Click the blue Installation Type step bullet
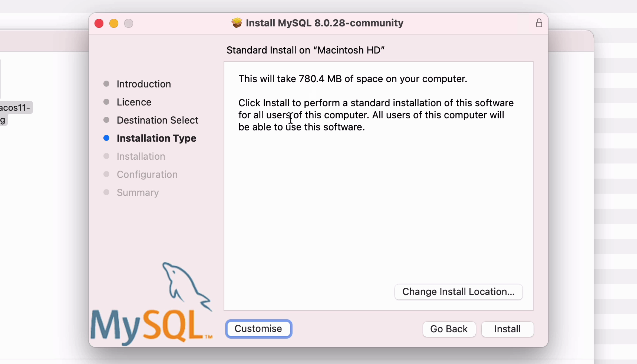The image size is (637, 364). tap(106, 138)
